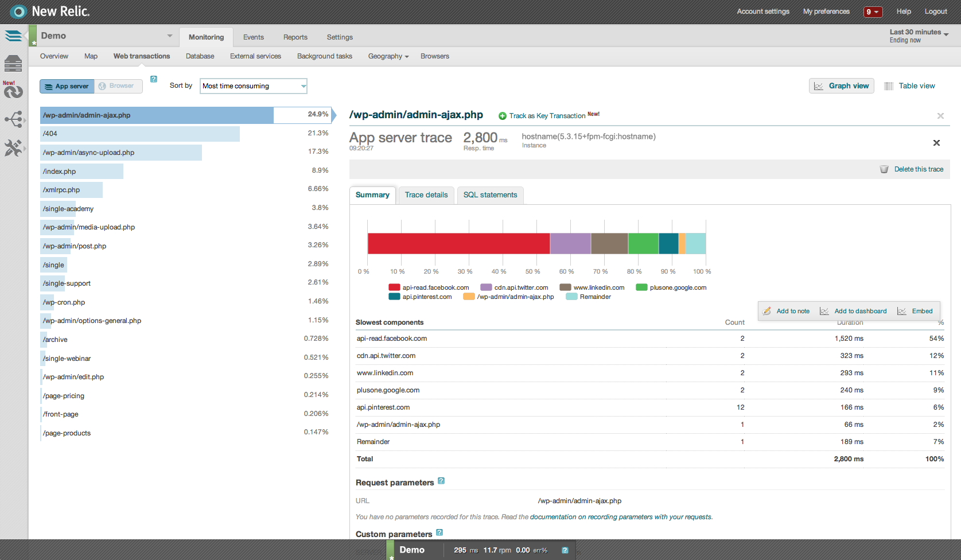
Task: Click the Embed chart icon
Action: pos(902,311)
